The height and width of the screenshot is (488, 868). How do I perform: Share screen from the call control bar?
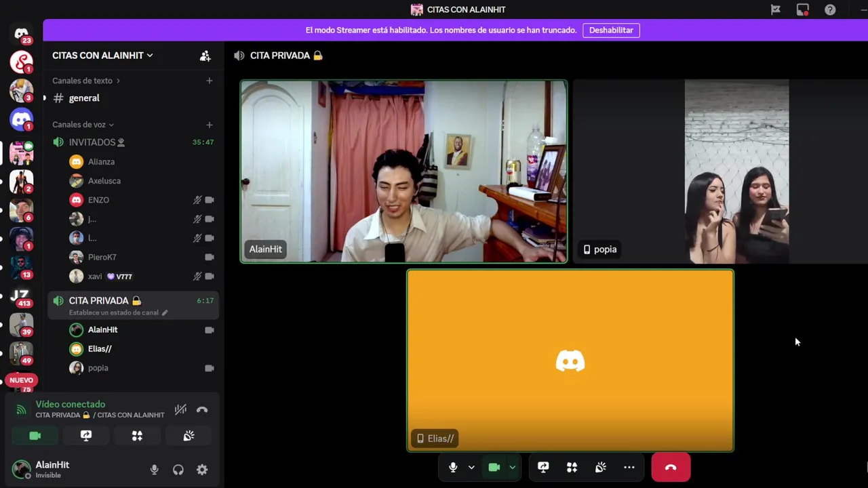pos(543,467)
